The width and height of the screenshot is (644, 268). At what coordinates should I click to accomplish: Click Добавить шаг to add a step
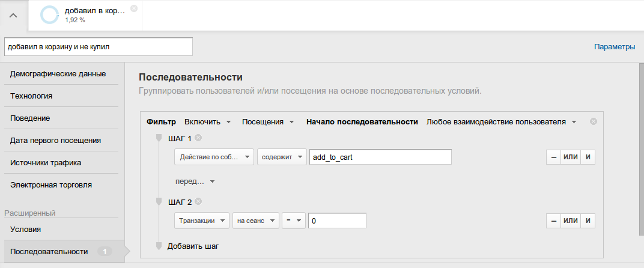(x=193, y=246)
